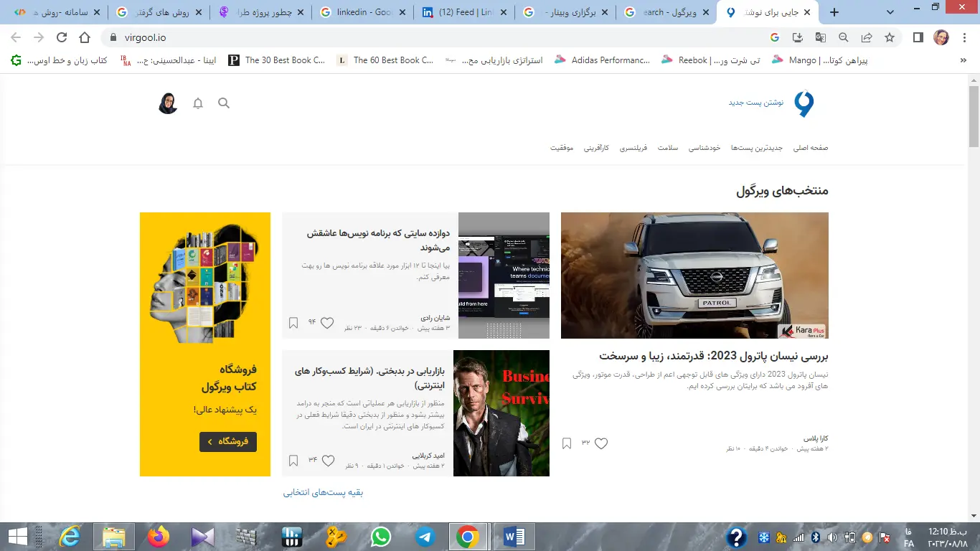This screenshot has height=551, width=980.
Task: Click the install app icon in address bar
Action: (x=797, y=37)
